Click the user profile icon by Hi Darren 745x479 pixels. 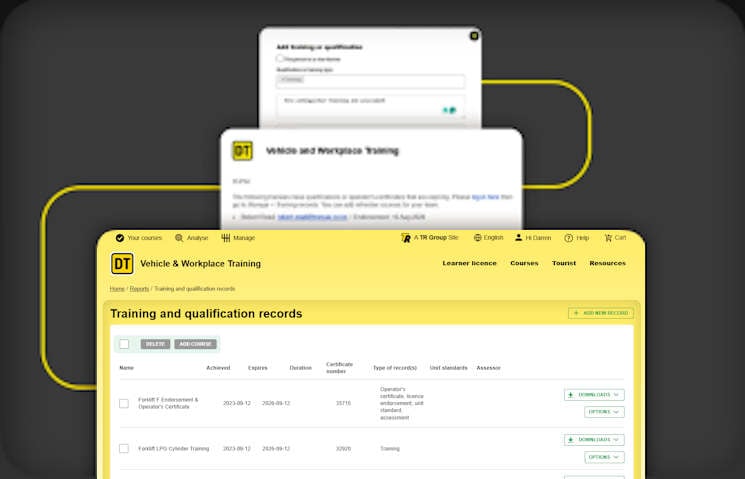[x=518, y=237]
